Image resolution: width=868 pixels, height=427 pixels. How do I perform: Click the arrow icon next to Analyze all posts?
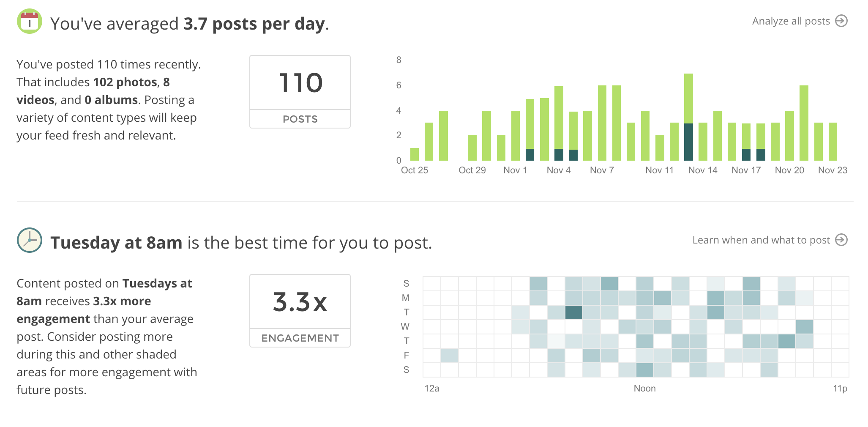841,21
